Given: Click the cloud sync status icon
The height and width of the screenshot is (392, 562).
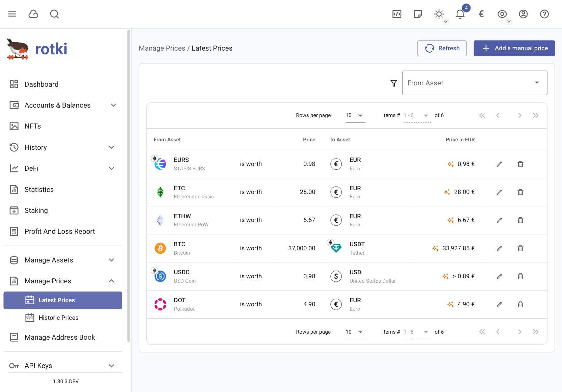Looking at the screenshot, I should click(x=33, y=14).
